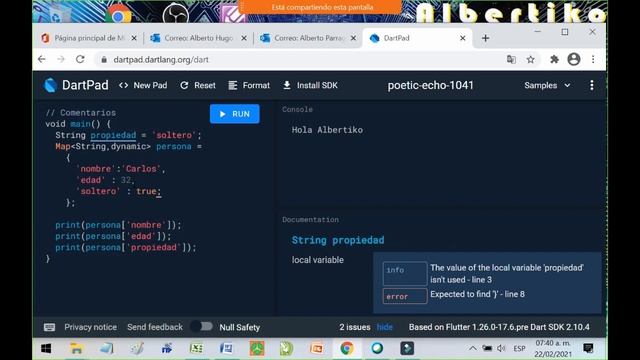Open PowerPoint from the taskbar
Screen dimensions: 640x360
[x=317, y=348]
